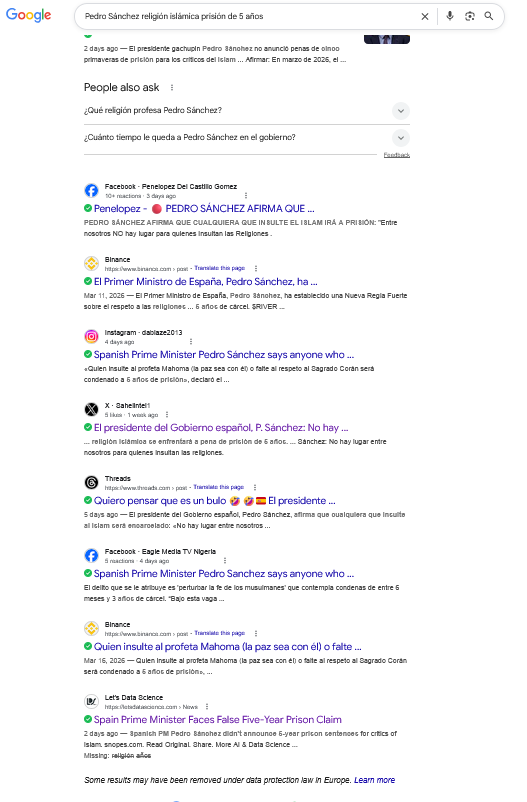Click the Google logo
The image size is (527, 802).
(x=29, y=15)
